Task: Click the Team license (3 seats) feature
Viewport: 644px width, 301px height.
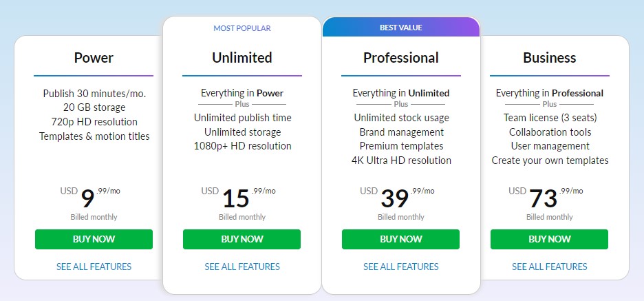Action: (x=550, y=118)
